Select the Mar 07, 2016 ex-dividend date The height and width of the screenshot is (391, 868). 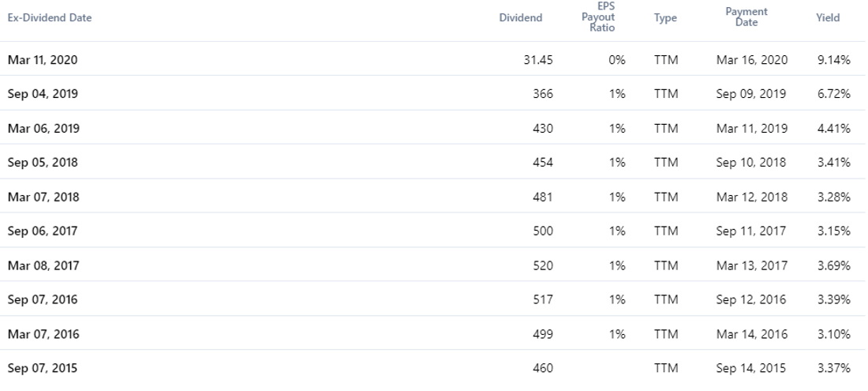43,334
